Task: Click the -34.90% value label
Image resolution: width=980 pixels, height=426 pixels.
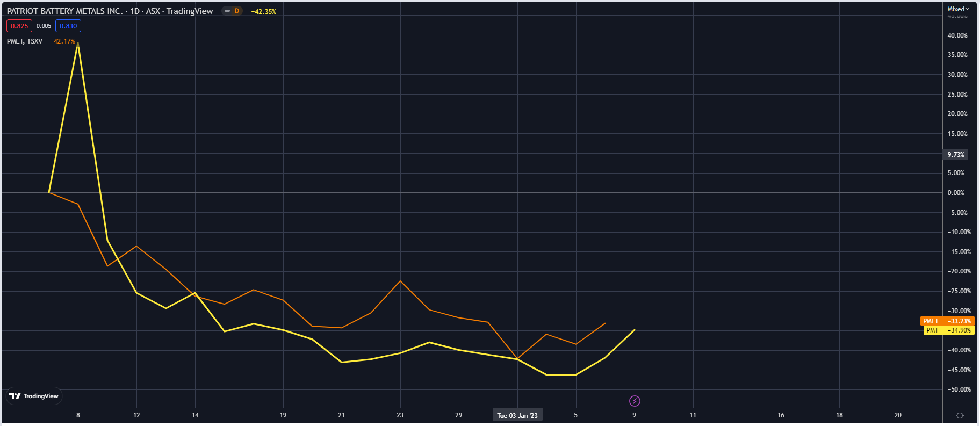Action: click(959, 330)
